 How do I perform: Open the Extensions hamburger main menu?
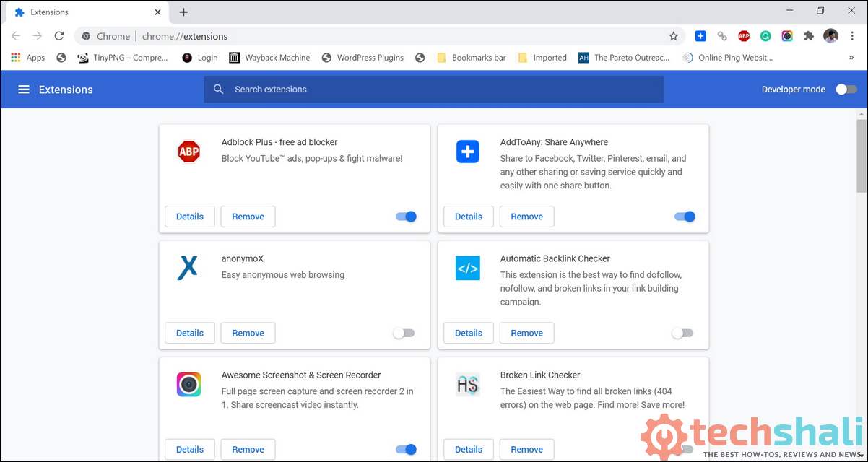(24, 90)
